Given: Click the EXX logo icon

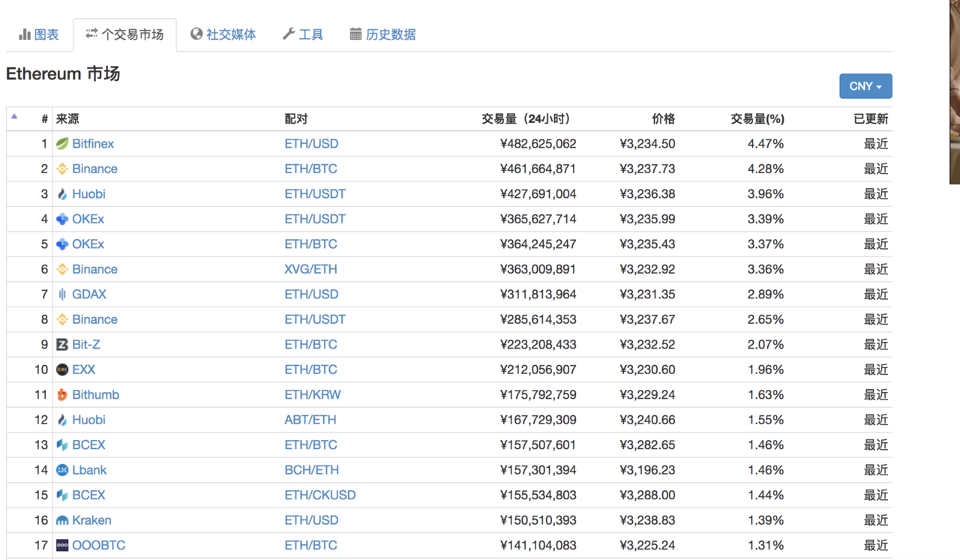Looking at the screenshot, I should point(62,370).
